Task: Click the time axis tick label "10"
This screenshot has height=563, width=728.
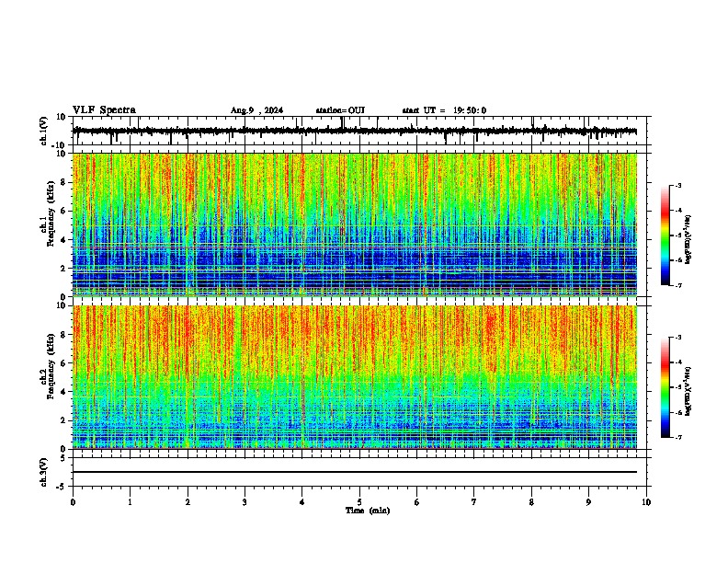Action: [646, 502]
